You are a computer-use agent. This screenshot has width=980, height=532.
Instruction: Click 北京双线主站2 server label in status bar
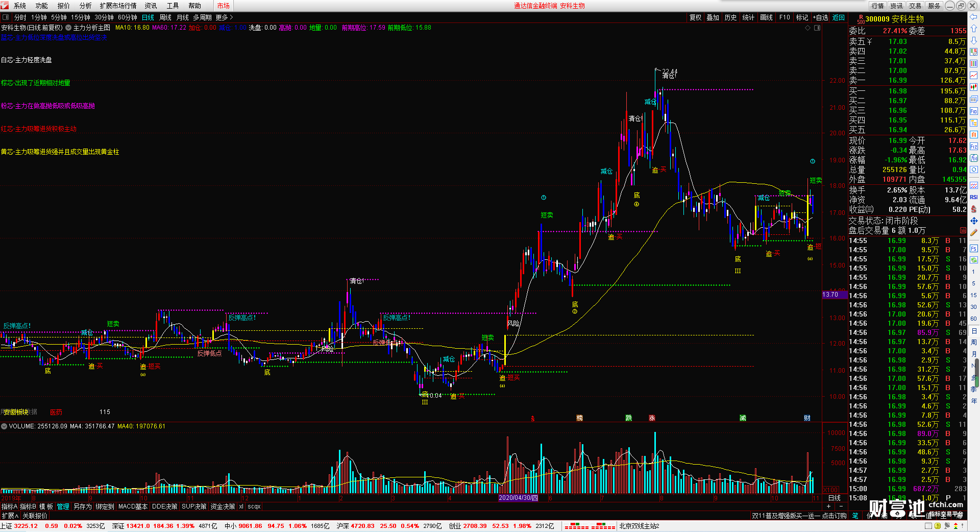(639, 526)
